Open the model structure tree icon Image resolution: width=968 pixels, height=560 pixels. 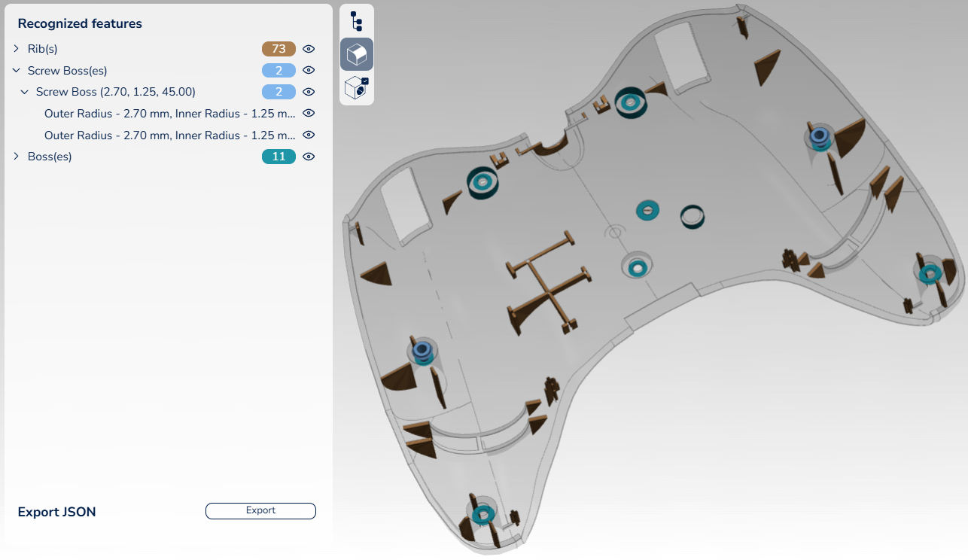click(x=357, y=20)
